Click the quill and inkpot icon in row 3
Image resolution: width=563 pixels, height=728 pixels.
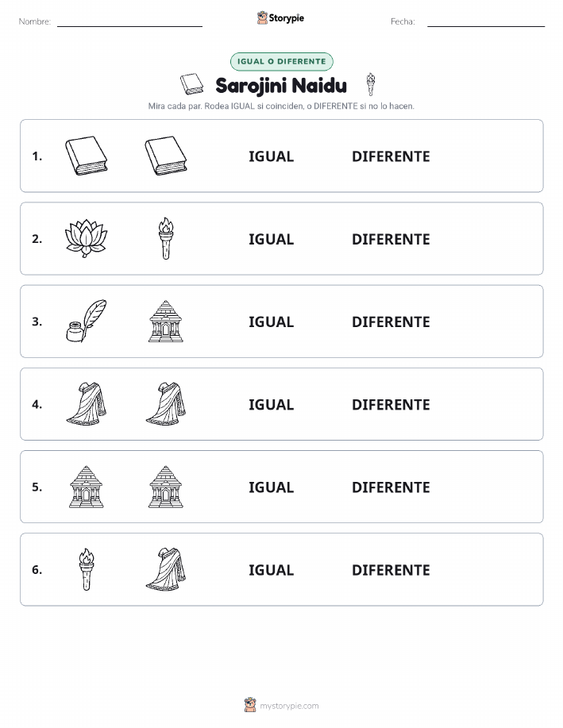click(x=86, y=322)
